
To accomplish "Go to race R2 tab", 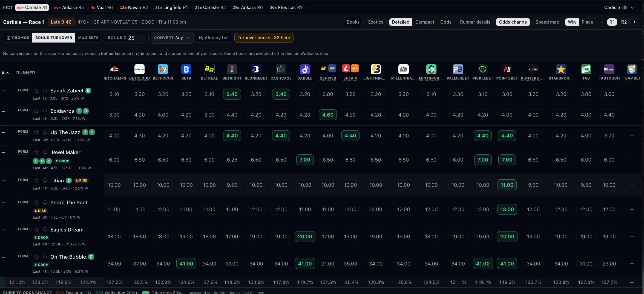I will (x=624, y=22).
